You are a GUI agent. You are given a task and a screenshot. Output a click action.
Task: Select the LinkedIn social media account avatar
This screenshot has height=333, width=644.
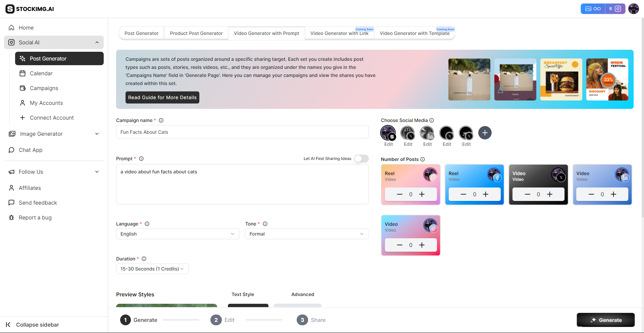click(427, 133)
